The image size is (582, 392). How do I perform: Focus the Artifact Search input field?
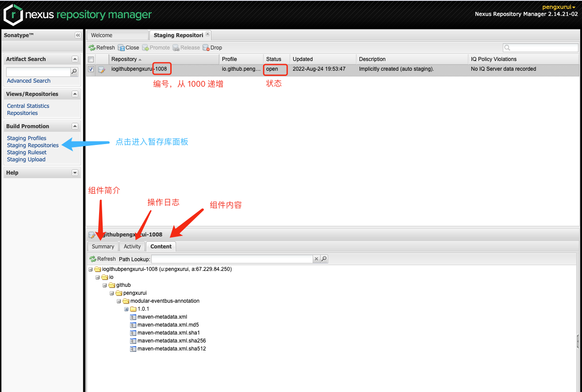[x=38, y=72]
